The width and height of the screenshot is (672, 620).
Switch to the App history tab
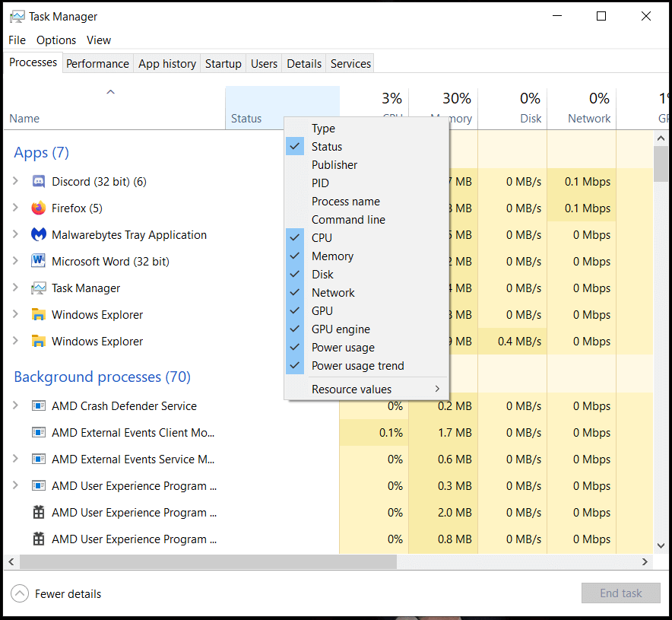(x=167, y=63)
